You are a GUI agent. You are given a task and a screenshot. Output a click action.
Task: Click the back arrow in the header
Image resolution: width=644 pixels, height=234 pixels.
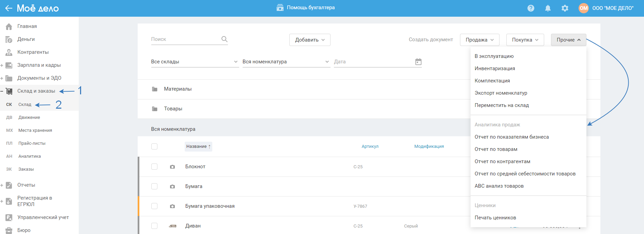coord(9,8)
